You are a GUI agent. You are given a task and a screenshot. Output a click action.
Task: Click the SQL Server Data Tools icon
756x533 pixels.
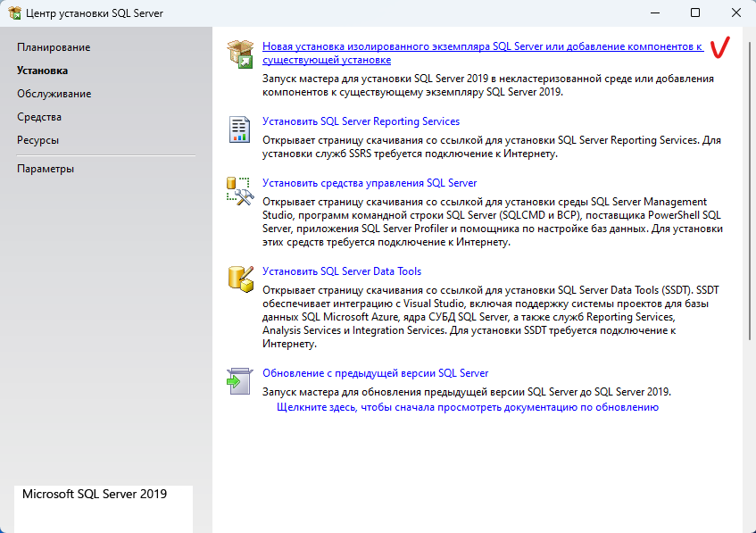click(x=241, y=279)
